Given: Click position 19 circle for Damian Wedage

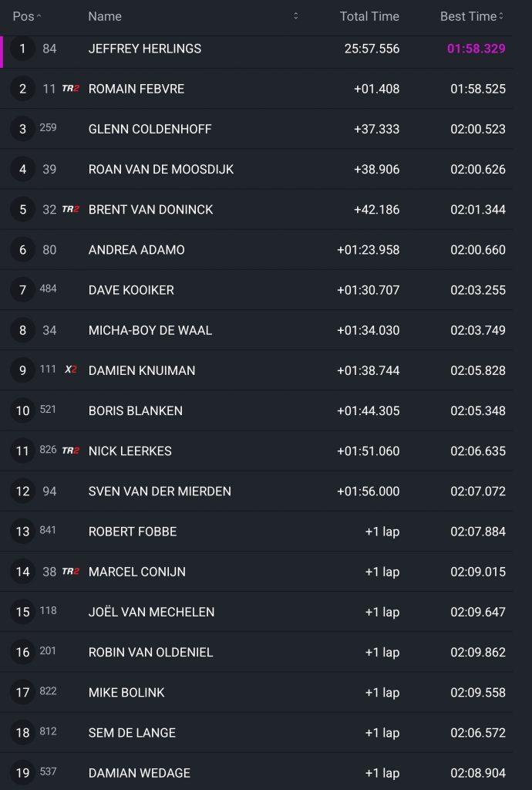Looking at the screenshot, I should point(22,773).
